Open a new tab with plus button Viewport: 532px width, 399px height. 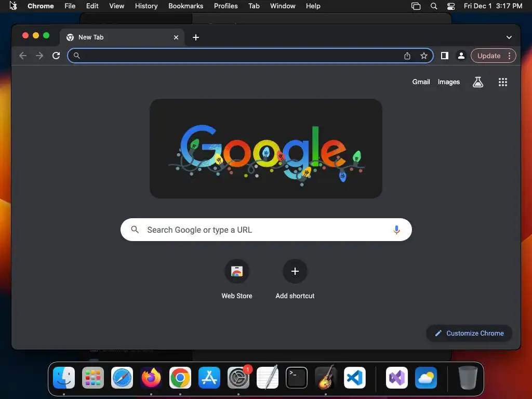(196, 37)
